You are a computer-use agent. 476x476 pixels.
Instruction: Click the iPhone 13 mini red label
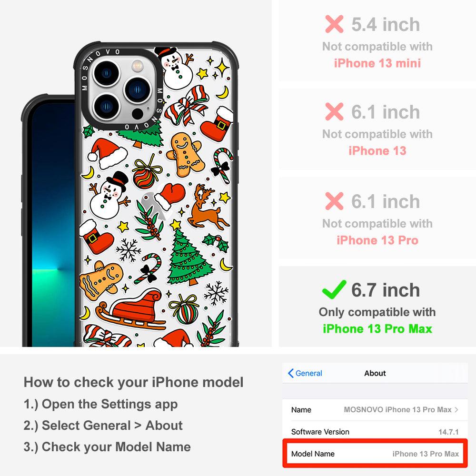coord(377,63)
